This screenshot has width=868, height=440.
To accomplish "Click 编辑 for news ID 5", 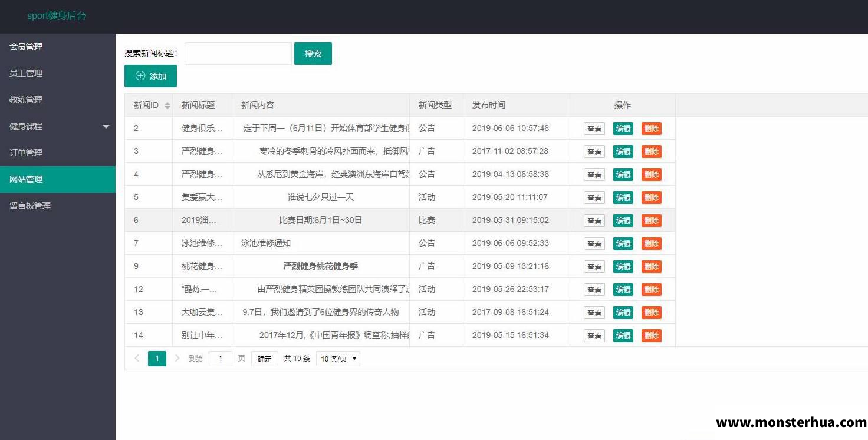I will tap(623, 198).
